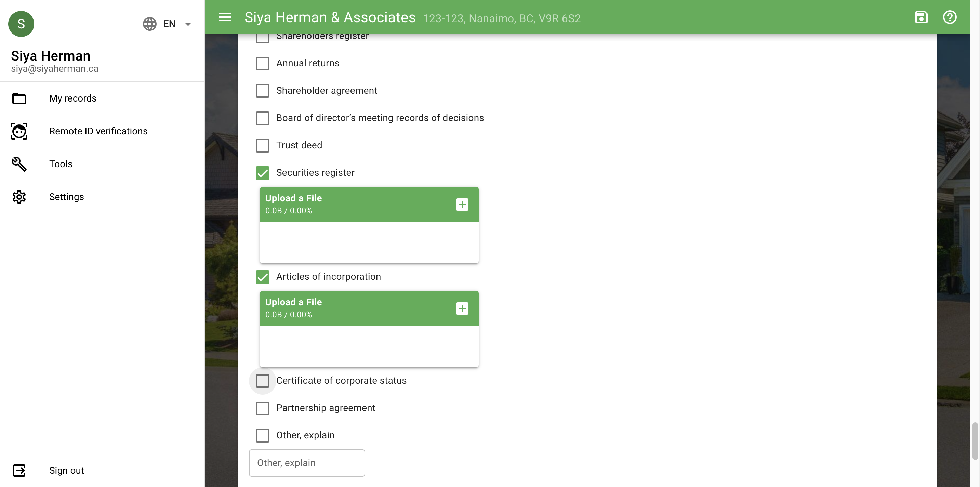Check the Annual returns checkbox
The width and height of the screenshot is (980, 487).
[x=263, y=63]
